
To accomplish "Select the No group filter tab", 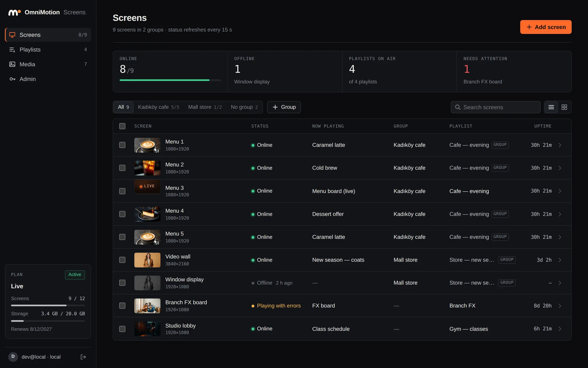I will [244, 107].
